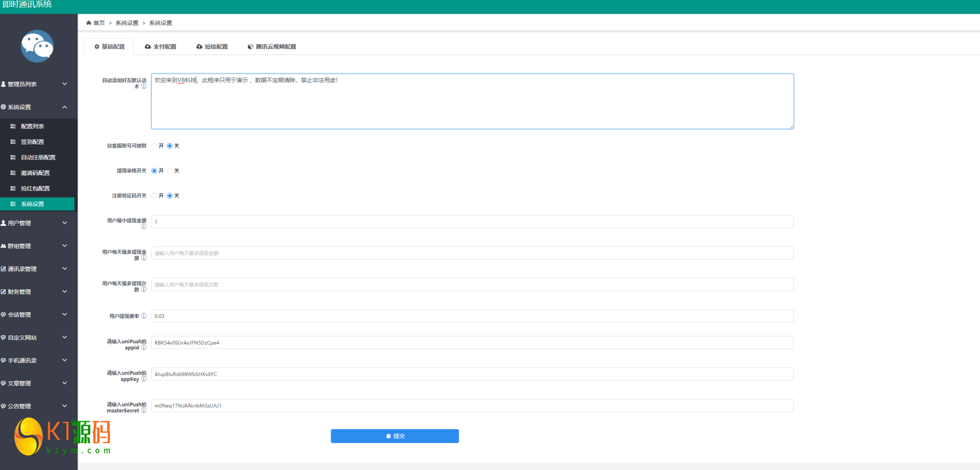Collapse the 系统设置 sidebar chevron

click(65, 107)
